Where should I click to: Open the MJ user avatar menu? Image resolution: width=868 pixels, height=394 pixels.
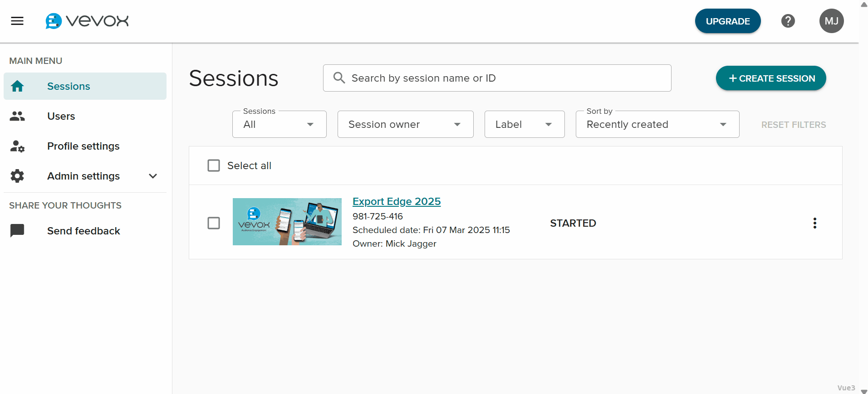point(831,21)
